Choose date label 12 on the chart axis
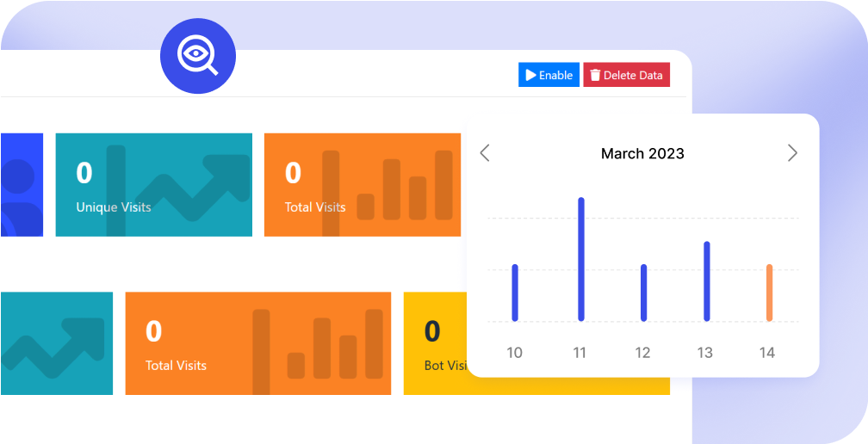This screenshot has width=868, height=444. [x=642, y=353]
